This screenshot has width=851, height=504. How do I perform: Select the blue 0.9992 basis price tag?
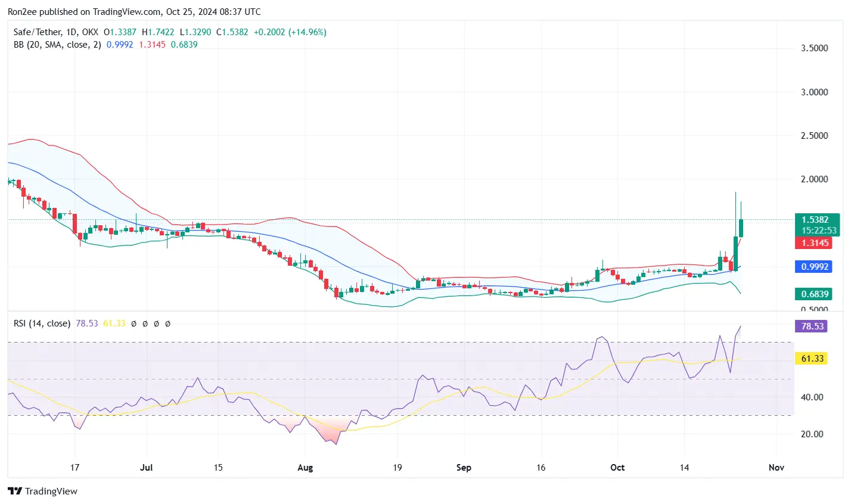coord(814,267)
